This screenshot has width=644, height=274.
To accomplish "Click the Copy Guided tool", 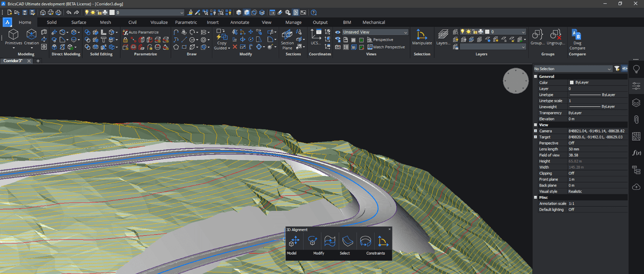I will pos(221,39).
